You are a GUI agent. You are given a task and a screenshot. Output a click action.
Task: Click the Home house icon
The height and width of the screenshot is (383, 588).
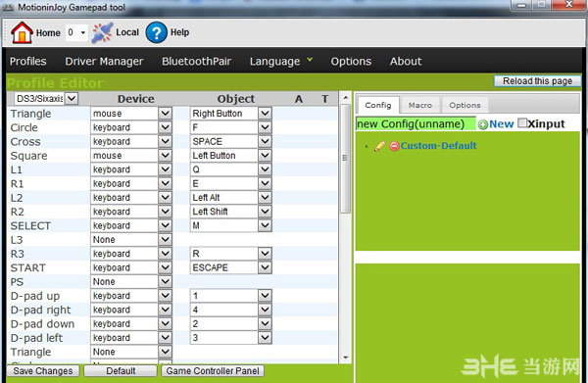pyautogui.click(x=22, y=32)
